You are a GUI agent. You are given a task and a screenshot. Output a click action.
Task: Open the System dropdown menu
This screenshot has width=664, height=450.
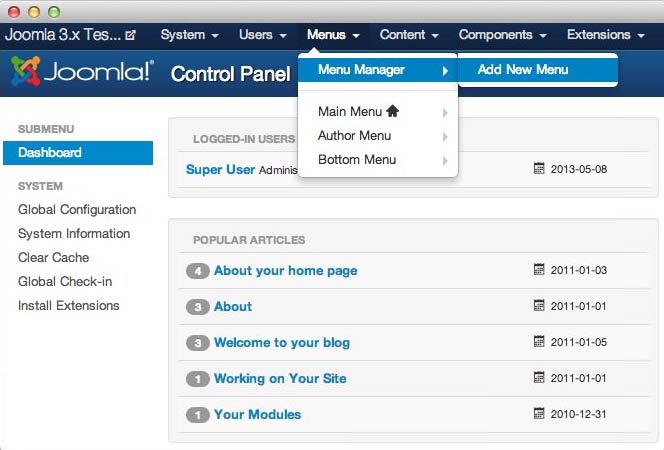click(189, 35)
